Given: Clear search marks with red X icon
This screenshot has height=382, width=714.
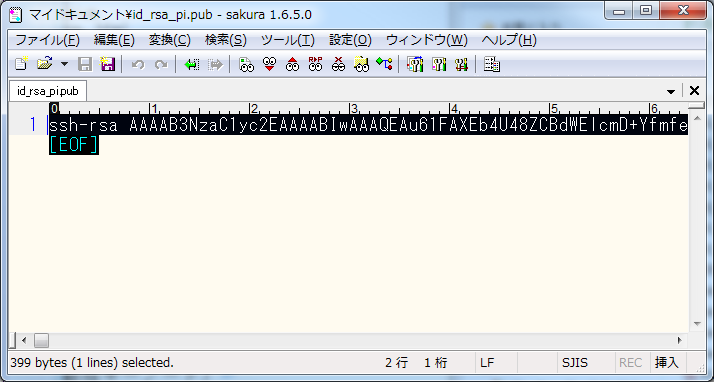Looking at the screenshot, I should click(x=338, y=64).
